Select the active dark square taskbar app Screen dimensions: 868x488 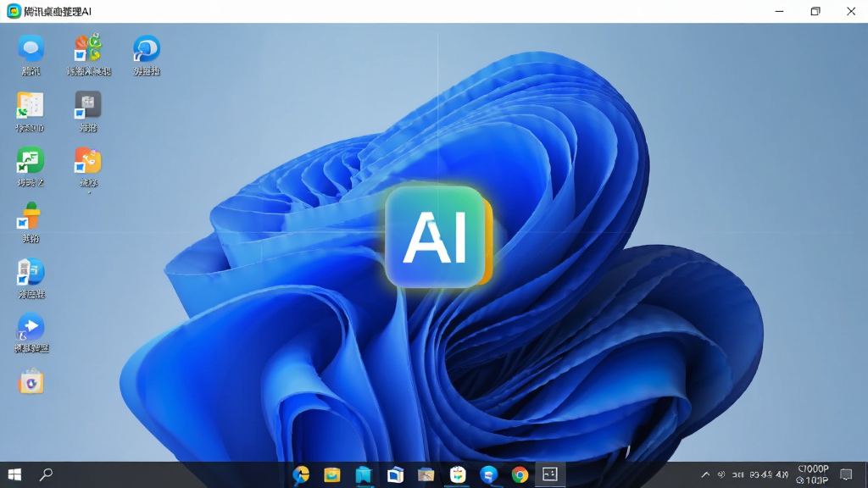550,474
